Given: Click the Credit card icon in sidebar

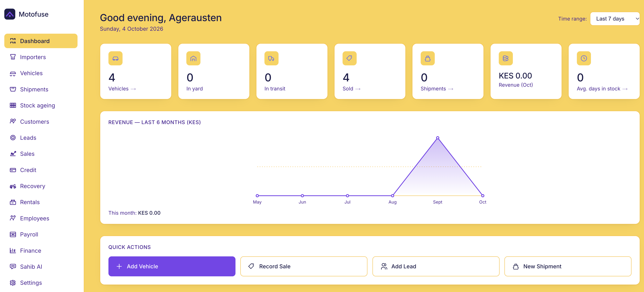Looking at the screenshot, I should pyautogui.click(x=13, y=170).
